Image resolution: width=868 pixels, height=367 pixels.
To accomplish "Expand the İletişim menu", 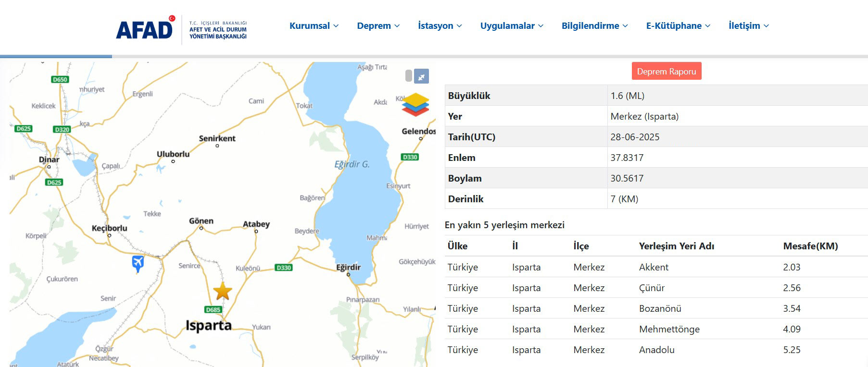I will tap(749, 26).
